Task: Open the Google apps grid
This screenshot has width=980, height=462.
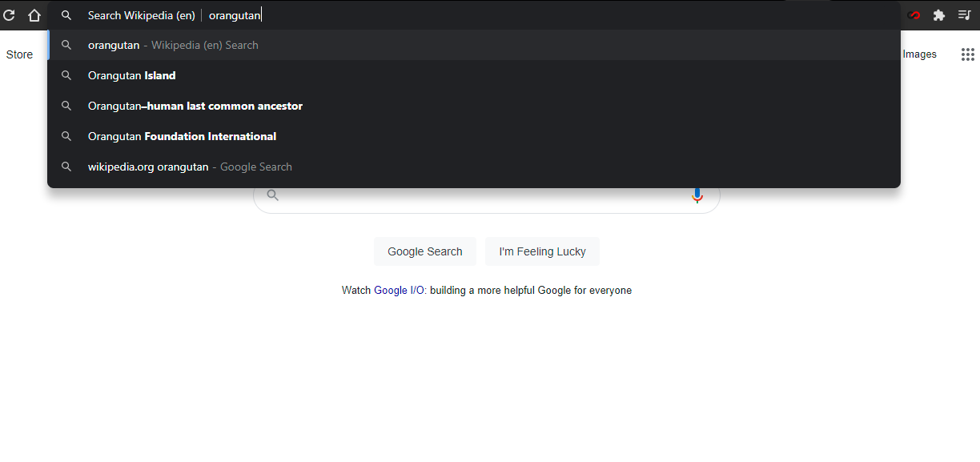Action: click(968, 54)
